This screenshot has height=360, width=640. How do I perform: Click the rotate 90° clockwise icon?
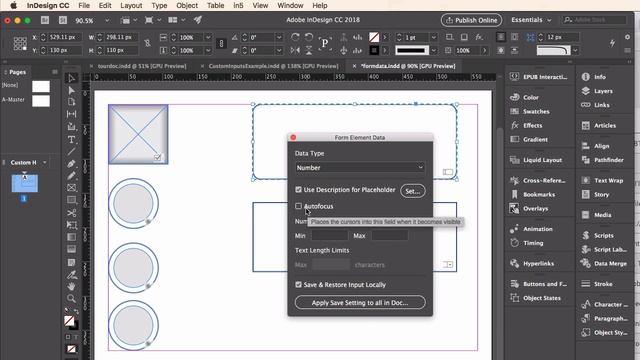295,37
